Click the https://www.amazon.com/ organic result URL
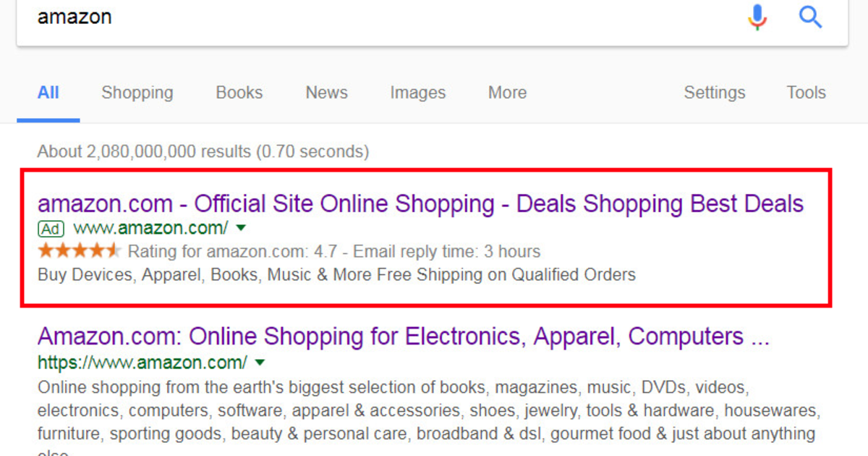Viewport: 868px width, 456px height. click(142, 362)
